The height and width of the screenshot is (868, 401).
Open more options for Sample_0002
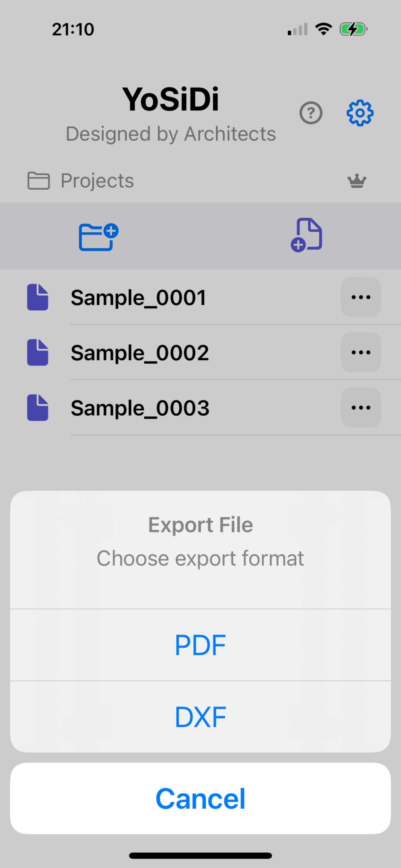361,352
